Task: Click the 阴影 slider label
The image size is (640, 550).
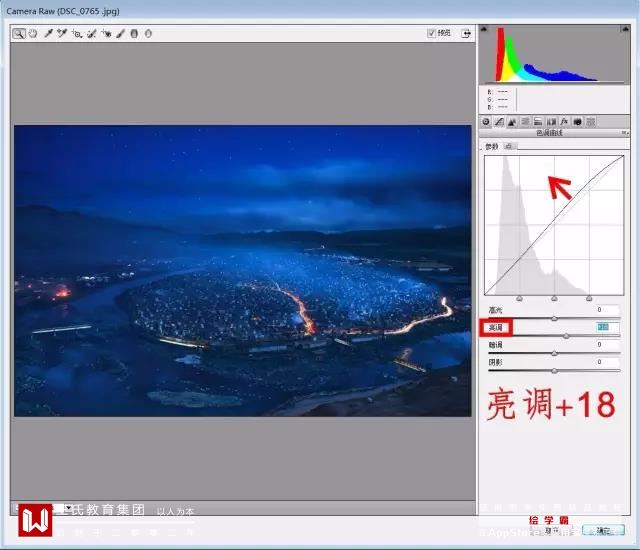Action: 496,362
